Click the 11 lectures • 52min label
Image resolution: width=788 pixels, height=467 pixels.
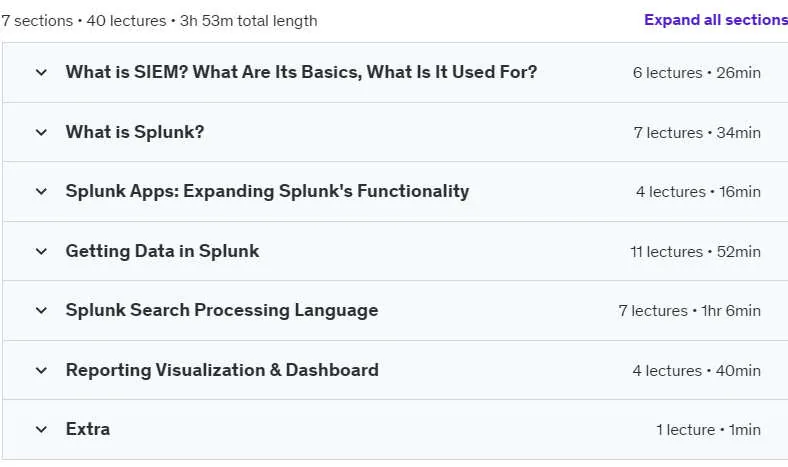pyautogui.click(x=696, y=252)
